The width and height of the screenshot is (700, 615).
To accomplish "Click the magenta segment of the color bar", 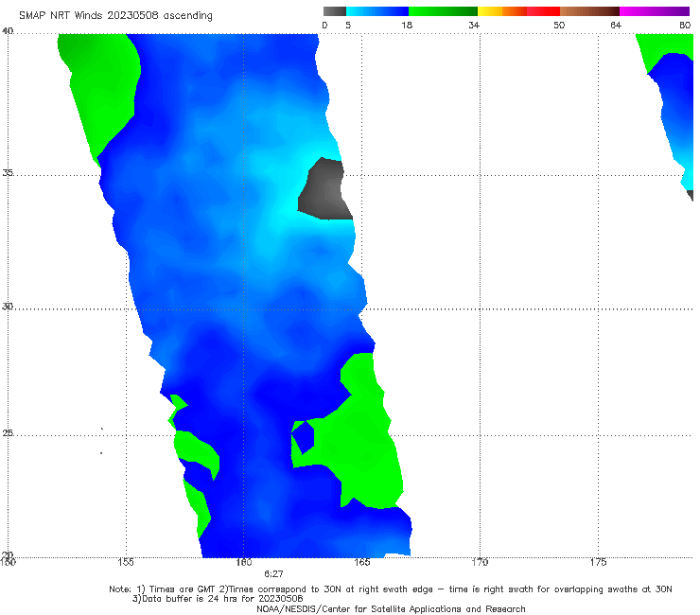I will [655, 11].
